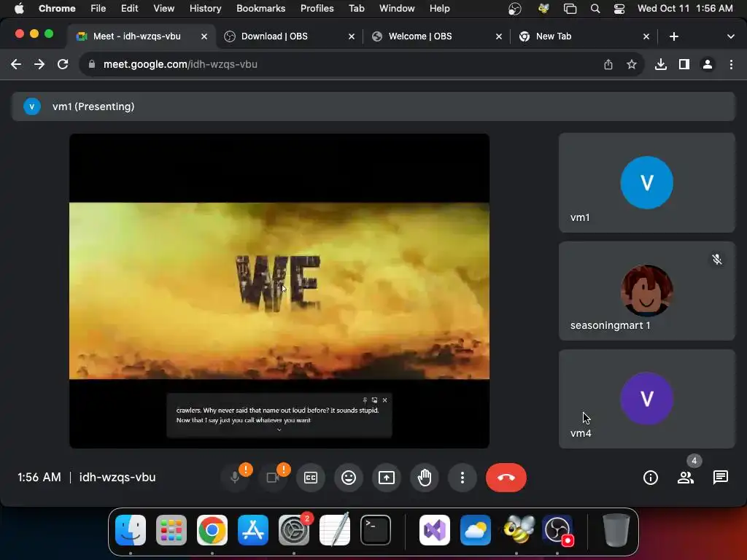Click the vm1 (Presenting) banner
The image size is (747, 560).
373,106
